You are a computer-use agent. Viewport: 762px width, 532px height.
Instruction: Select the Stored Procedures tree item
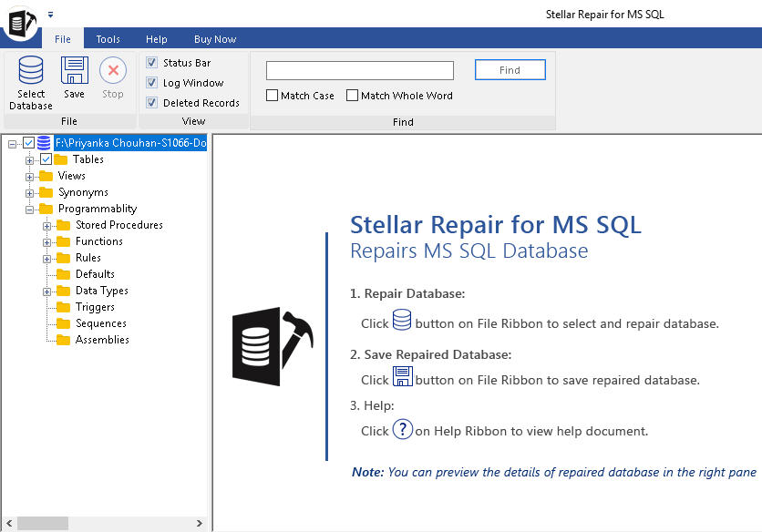[119, 225]
